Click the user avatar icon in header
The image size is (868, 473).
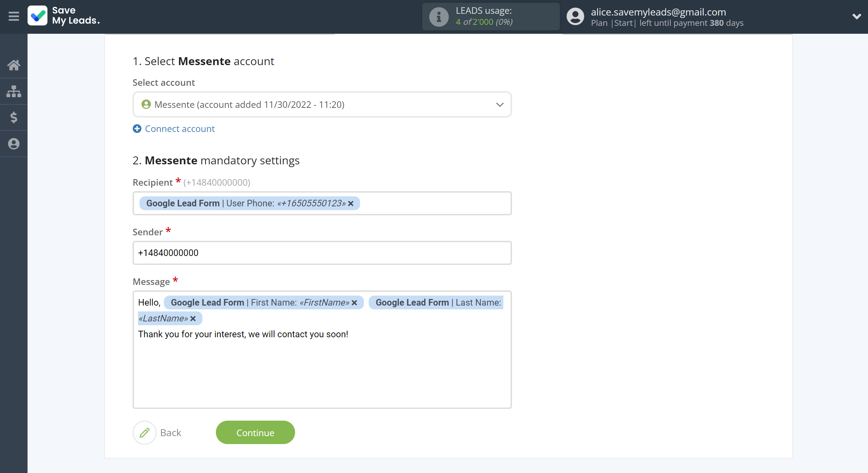coord(575,17)
